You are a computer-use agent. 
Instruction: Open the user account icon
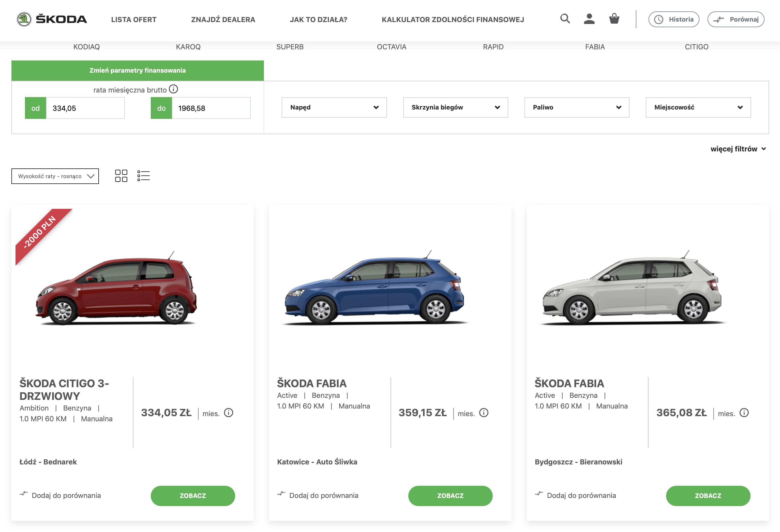point(589,19)
